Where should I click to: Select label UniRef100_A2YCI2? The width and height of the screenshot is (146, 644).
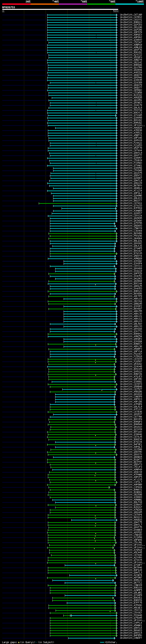tap(131, 55)
